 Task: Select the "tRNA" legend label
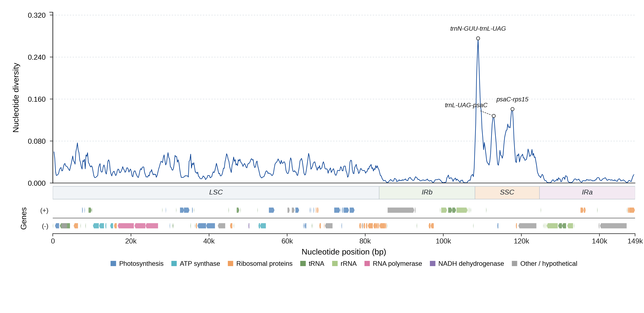[316, 264]
